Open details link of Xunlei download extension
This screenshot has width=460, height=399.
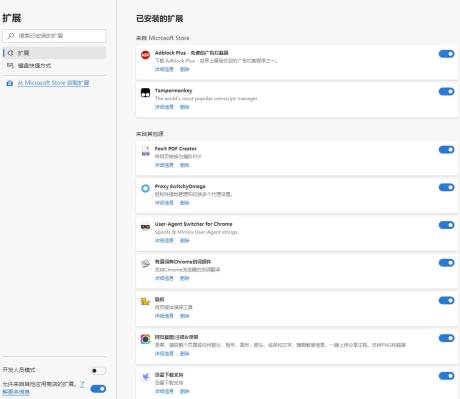tap(164, 391)
